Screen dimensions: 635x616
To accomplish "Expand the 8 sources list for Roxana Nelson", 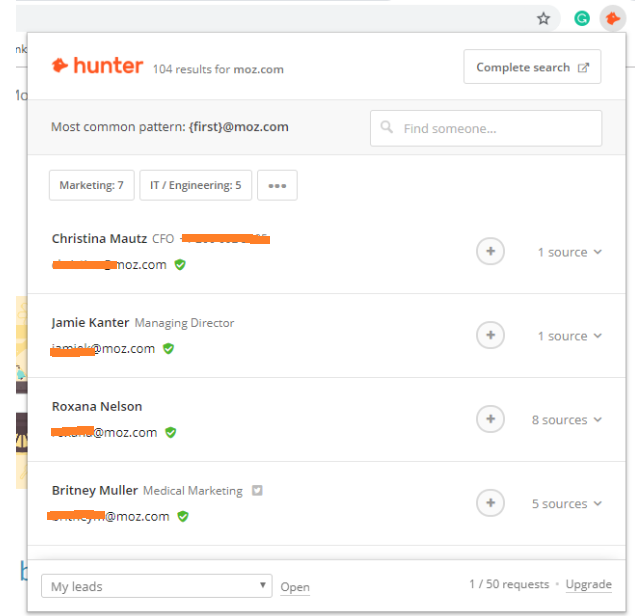I will 566,420.
